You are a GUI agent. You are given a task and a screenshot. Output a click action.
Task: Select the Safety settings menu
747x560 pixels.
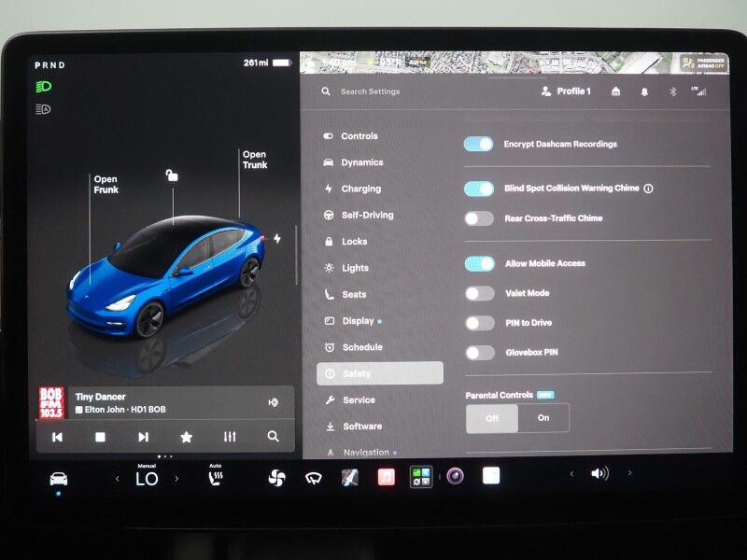coord(380,373)
